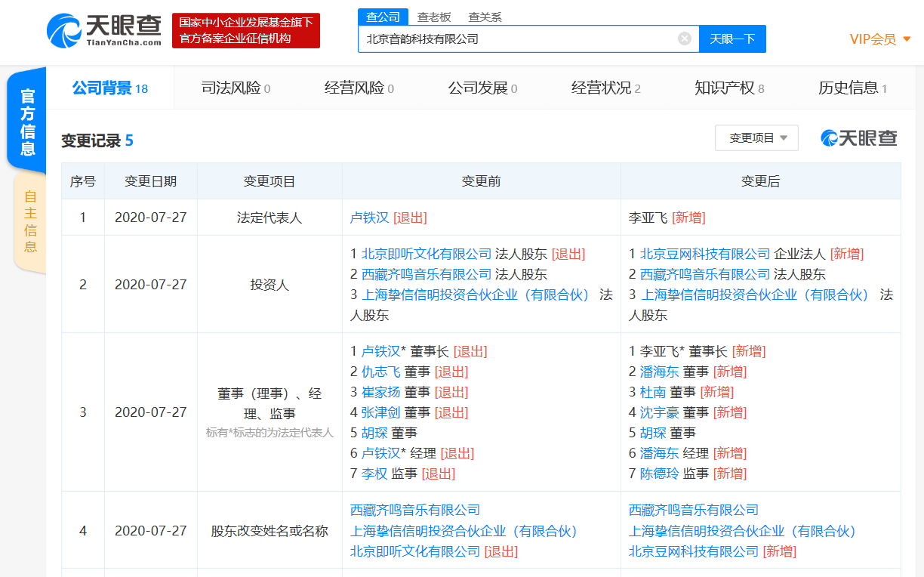Open 仇志飞 director link
This screenshot has height=577, width=924.
(381, 372)
